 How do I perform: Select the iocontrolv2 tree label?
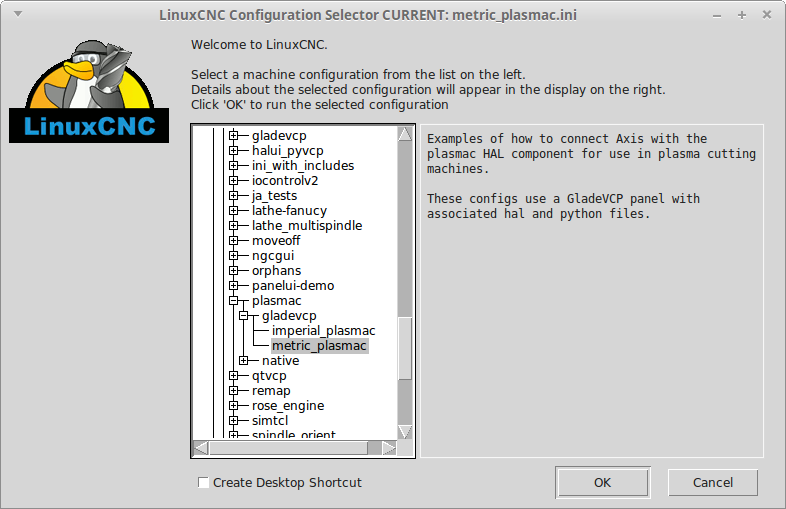pos(285,181)
